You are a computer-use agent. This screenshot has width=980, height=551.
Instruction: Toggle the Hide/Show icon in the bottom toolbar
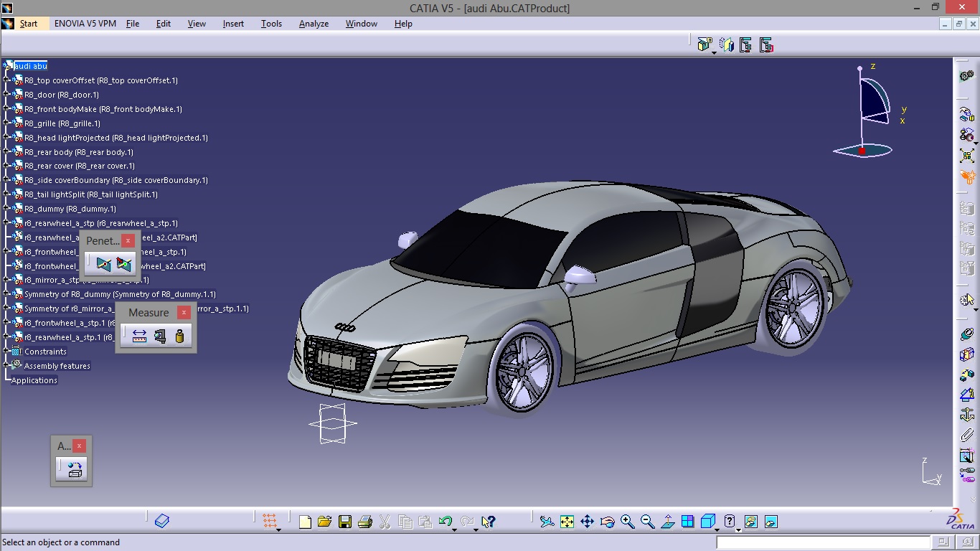click(750, 522)
